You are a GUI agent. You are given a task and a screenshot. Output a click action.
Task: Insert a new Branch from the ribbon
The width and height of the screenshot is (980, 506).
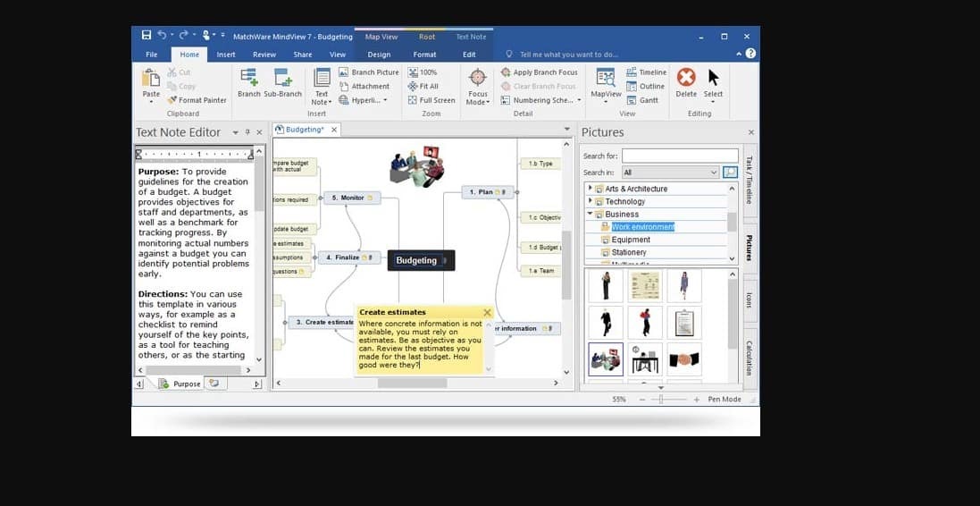(x=248, y=79)
